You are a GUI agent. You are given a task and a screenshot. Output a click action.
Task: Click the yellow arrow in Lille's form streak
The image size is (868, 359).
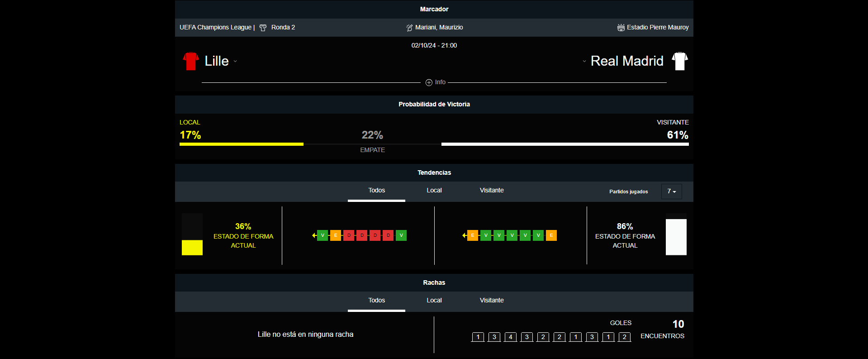[x=314, y=235]
